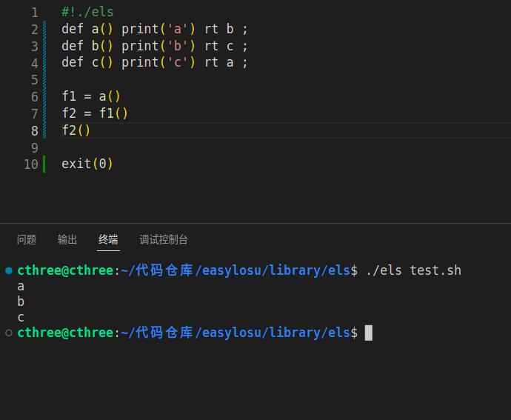
Task: Click the ./els test.sh command text
Action: 413,270
